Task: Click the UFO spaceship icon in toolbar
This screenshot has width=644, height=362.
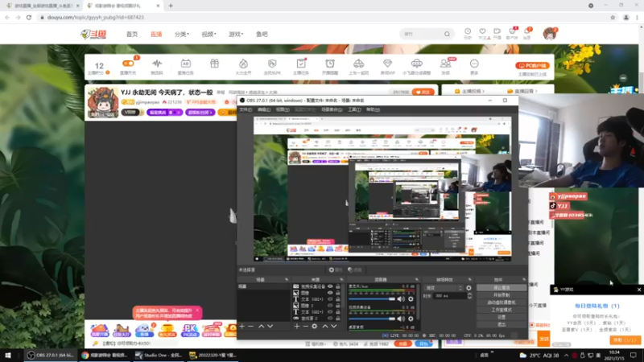Action: pyautogui.click(x=416, y=64)
